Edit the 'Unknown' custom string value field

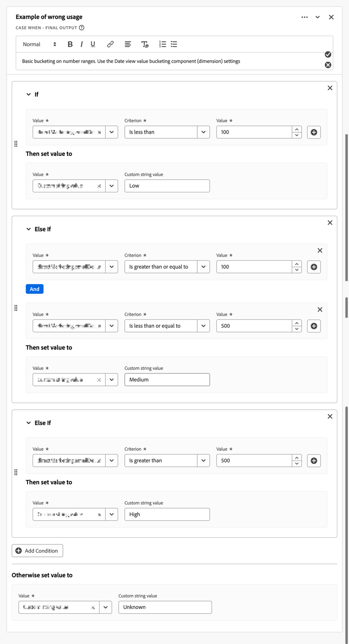(x=165, y=607)
